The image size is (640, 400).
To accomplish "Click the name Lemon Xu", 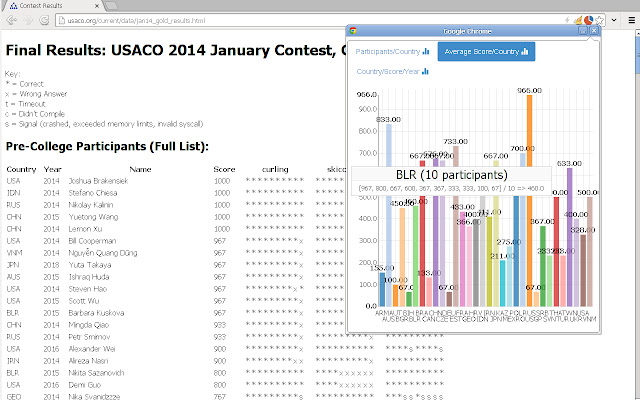I will [x=85, y=229].
